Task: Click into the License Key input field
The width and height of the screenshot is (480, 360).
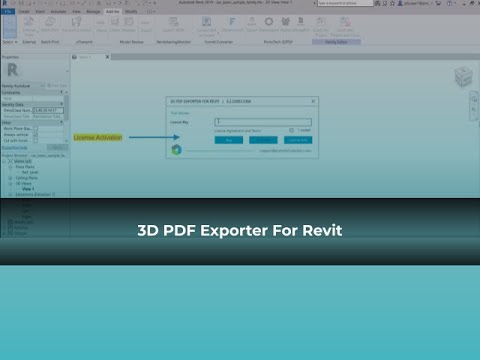Action: (x=263, y=122)
